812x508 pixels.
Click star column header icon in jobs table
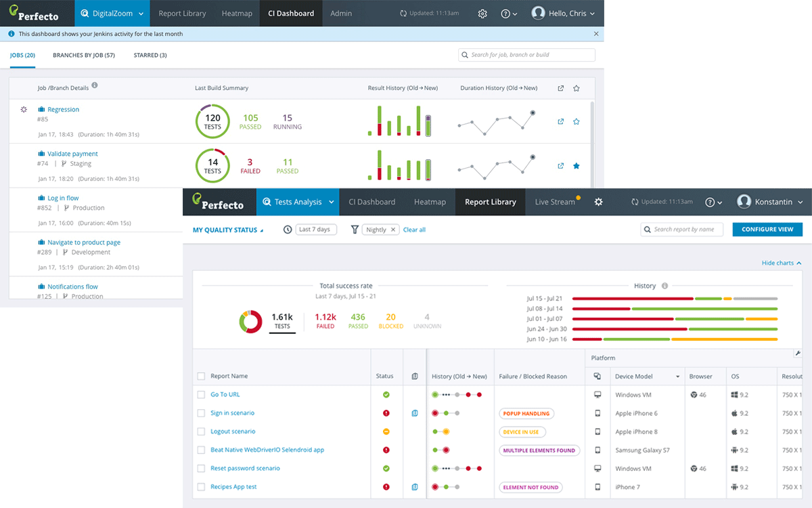click(577, 88)
